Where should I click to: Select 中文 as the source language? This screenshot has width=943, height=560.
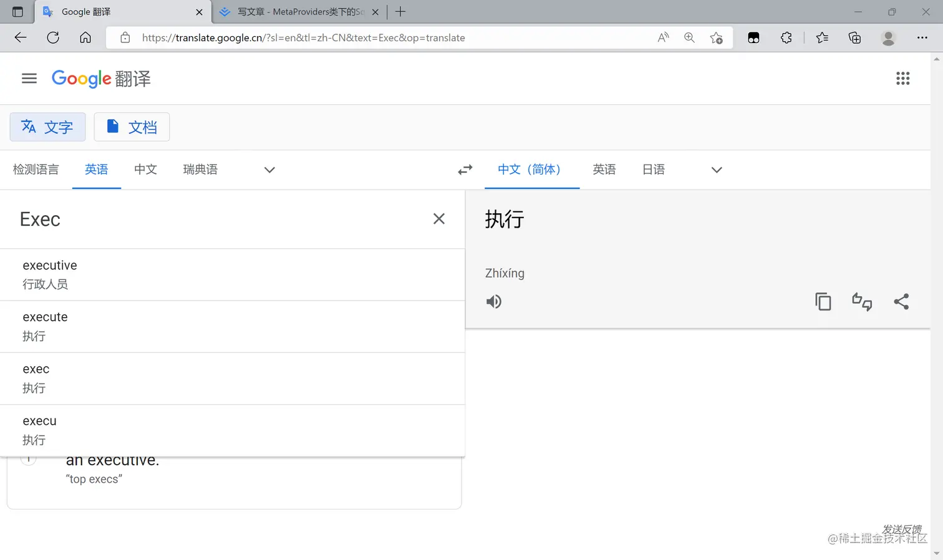pyautogui.click(x=145, y=170)
